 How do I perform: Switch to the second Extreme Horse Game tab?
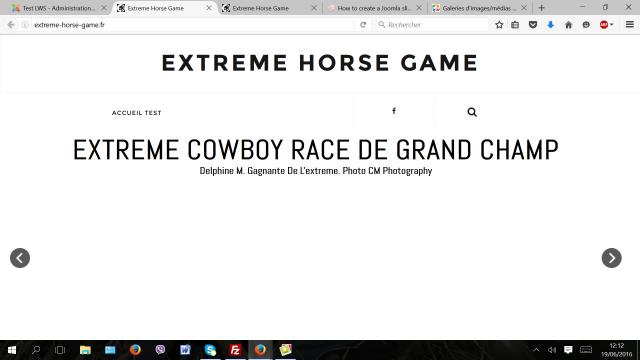click(x=269, y=8)
